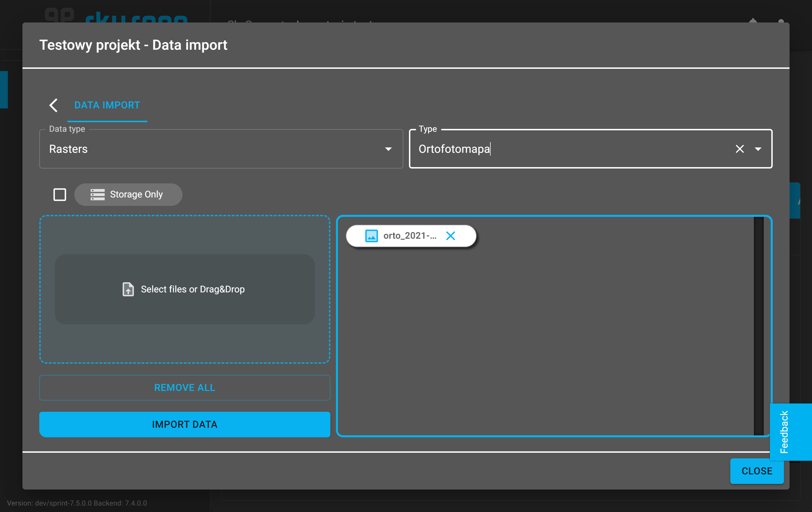The image size is (812, 512).
Task: Tick the Storage Only checkbox
Action: pos(60,194)
